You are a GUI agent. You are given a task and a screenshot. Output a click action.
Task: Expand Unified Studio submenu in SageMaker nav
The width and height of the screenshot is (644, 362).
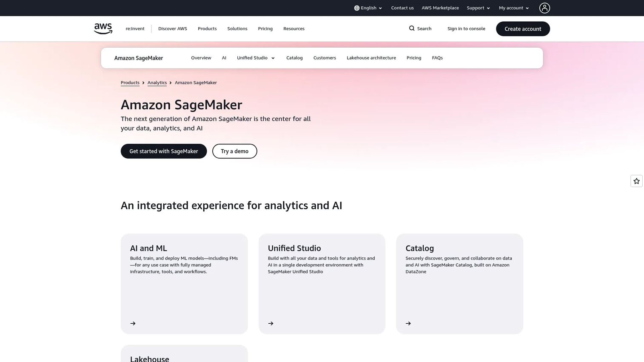pos(256,58)
